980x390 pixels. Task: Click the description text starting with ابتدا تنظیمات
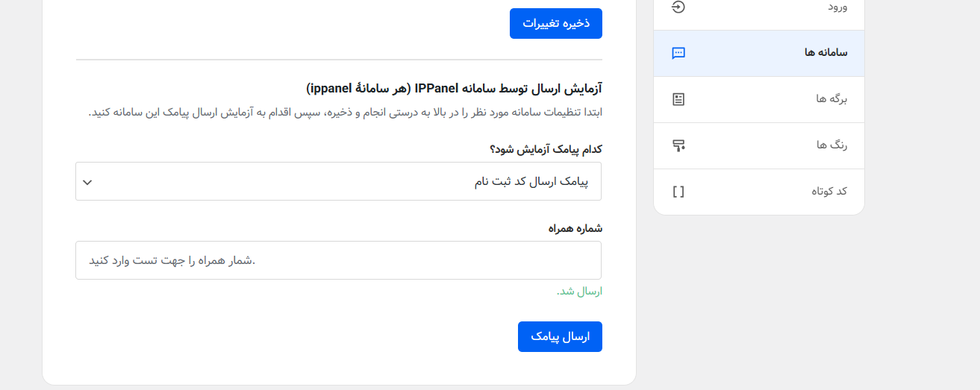point(345,113)
